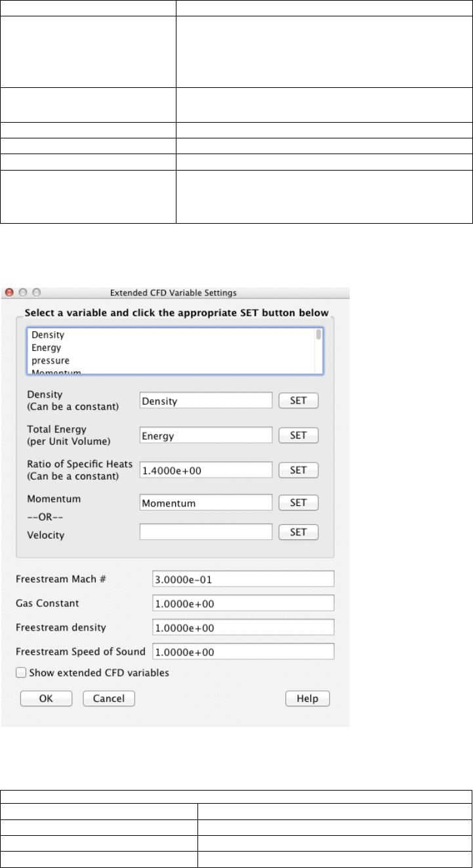Viewport: 473px width, 868px height.
Task: Focus the Freestream density field
Action: tap(243, 627)
